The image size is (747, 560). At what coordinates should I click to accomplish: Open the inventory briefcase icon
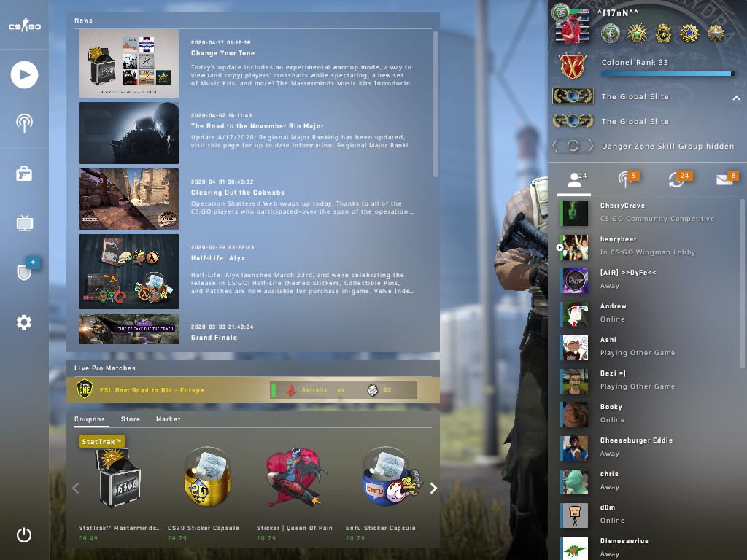24,174
